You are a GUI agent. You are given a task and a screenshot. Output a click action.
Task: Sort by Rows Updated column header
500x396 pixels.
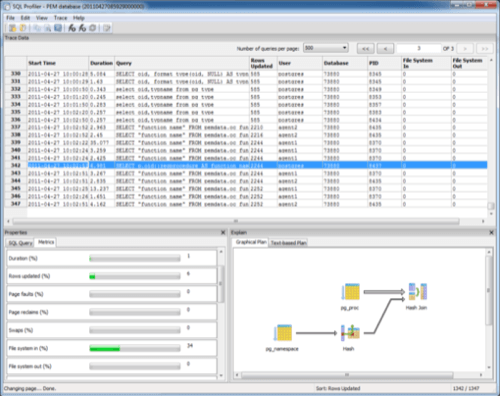pos(263,63)
